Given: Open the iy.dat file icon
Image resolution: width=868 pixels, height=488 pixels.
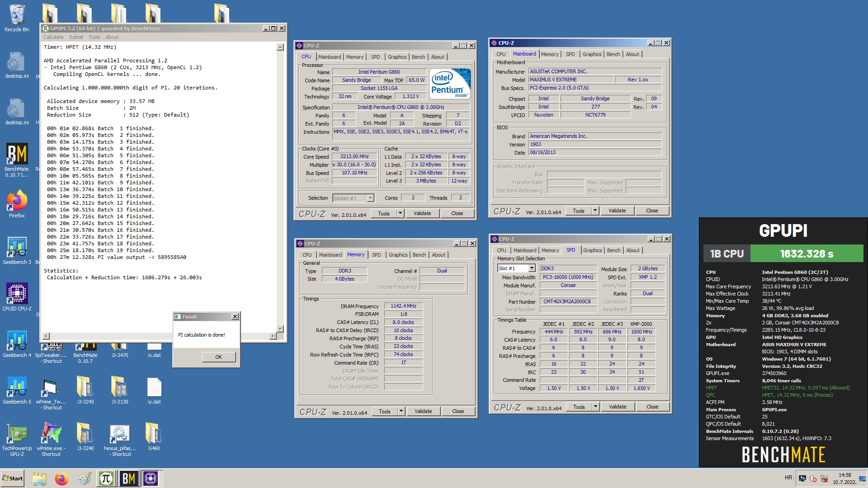Looking at the screenshot, I should 154,391.
